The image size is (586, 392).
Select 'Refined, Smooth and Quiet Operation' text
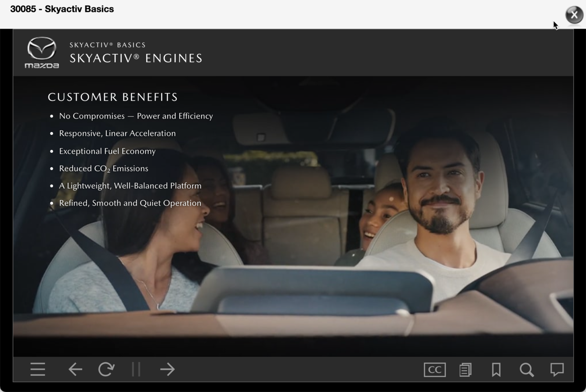click(x=130, y=203)
